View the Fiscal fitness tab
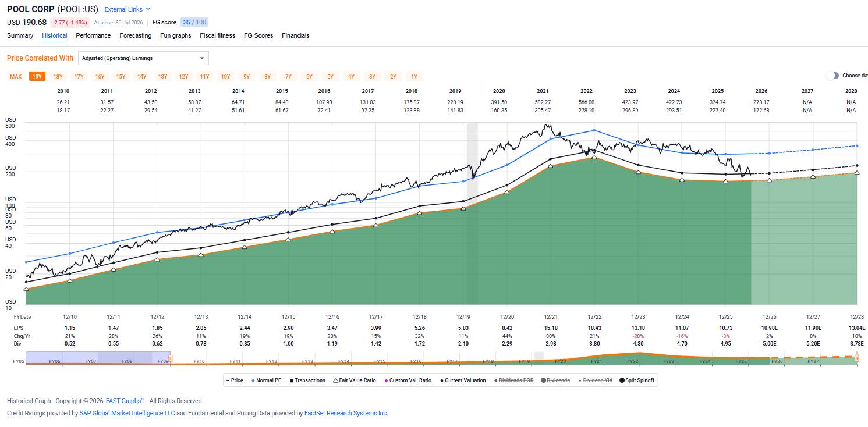Screen dimensions: 868x427 pyautogui.click(x=218, y=35)
